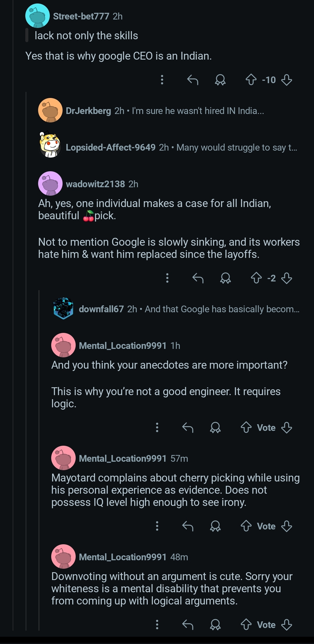Screen dimensions: 314x644
Task: Downvote Street-bet777's comment
Action: tap(287, 80)
